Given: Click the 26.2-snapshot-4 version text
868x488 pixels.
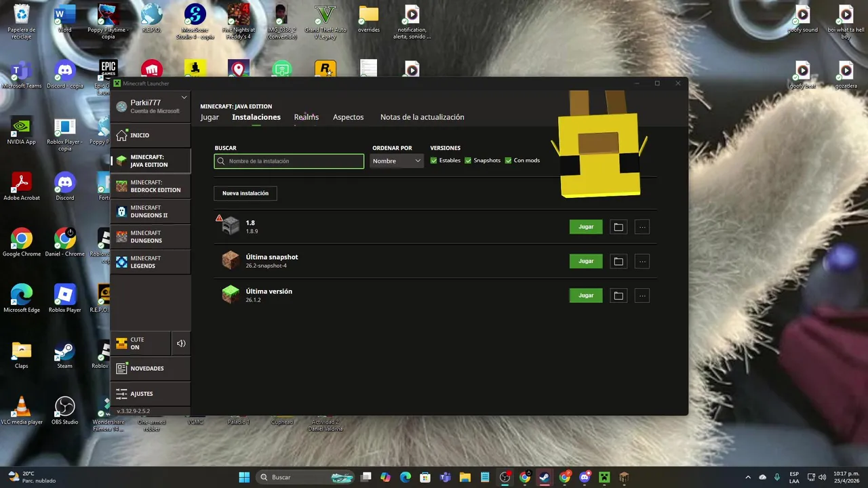Looking at the screenshot, I should pyautogui.click(x=266, y=266).
